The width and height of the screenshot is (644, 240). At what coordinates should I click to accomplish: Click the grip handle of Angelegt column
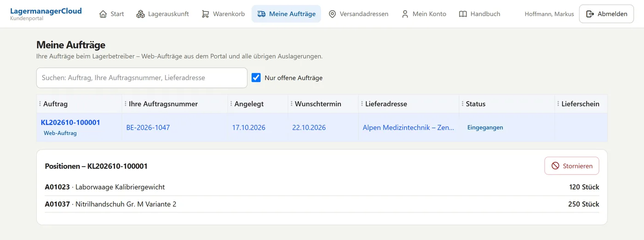coord(231,104)
